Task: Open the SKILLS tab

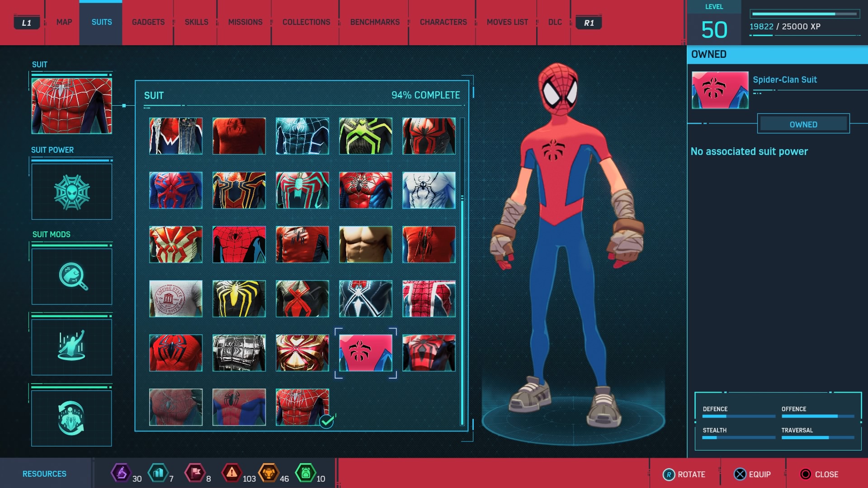Action: (196, 22)
